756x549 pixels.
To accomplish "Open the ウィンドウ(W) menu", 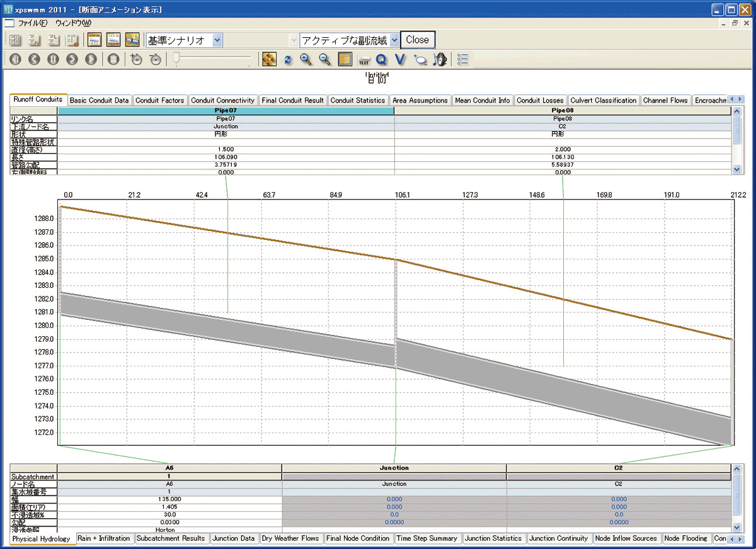I will [73, 23].
